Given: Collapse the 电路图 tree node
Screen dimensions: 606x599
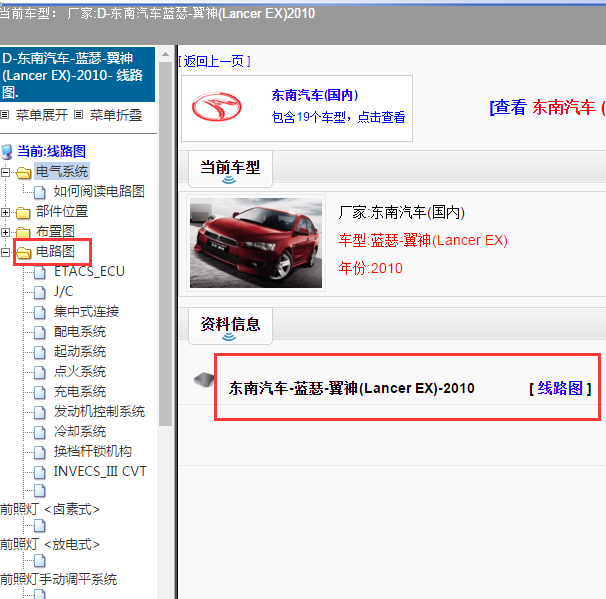Looking at the screenshot, I should point(5,253).
